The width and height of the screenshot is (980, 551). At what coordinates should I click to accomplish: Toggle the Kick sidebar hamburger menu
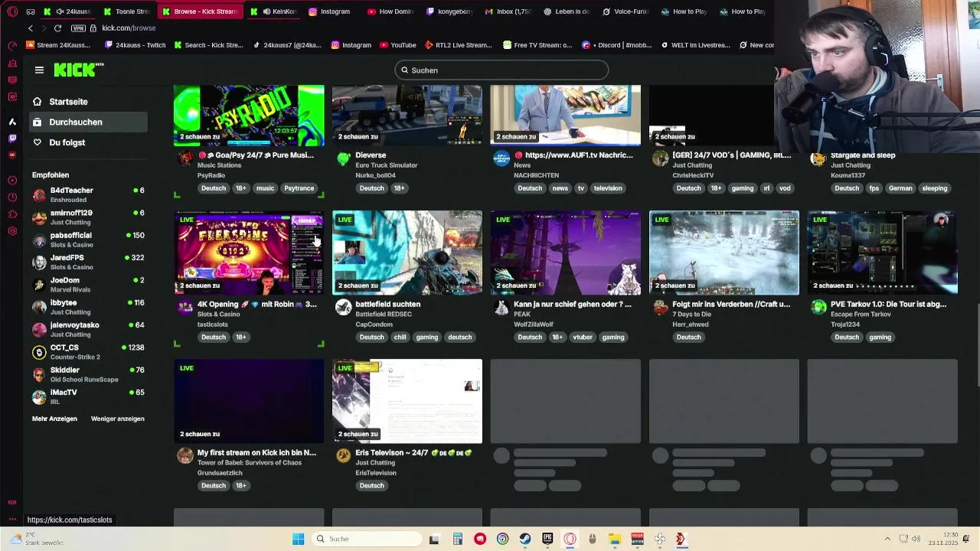pyautogui.click(x=39, y=70)
